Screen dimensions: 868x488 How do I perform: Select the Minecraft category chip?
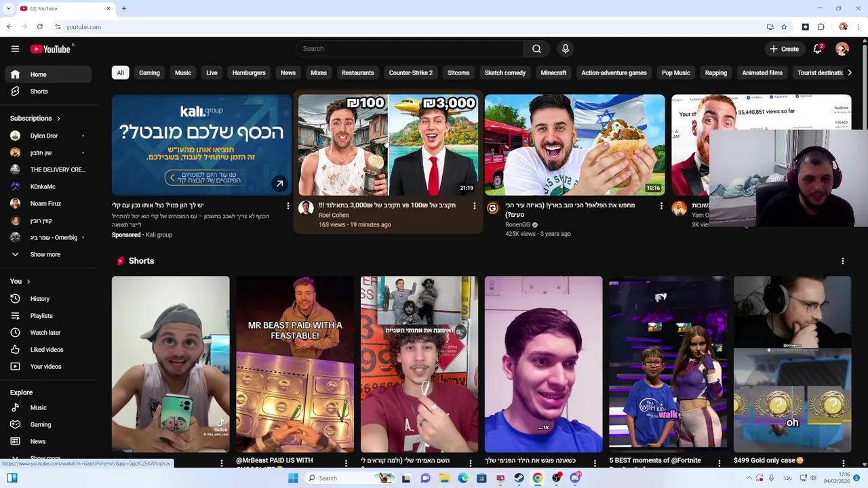(x=553, y=73)
